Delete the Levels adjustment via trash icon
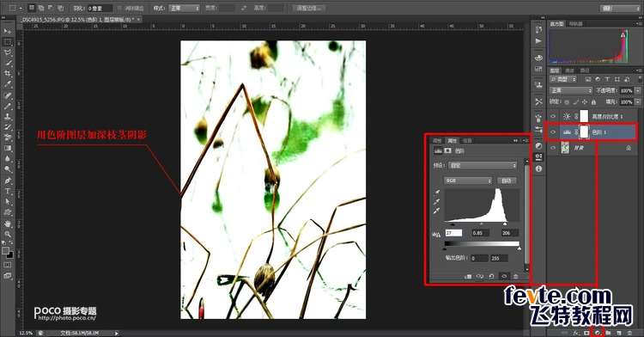 tap(516, 277)
